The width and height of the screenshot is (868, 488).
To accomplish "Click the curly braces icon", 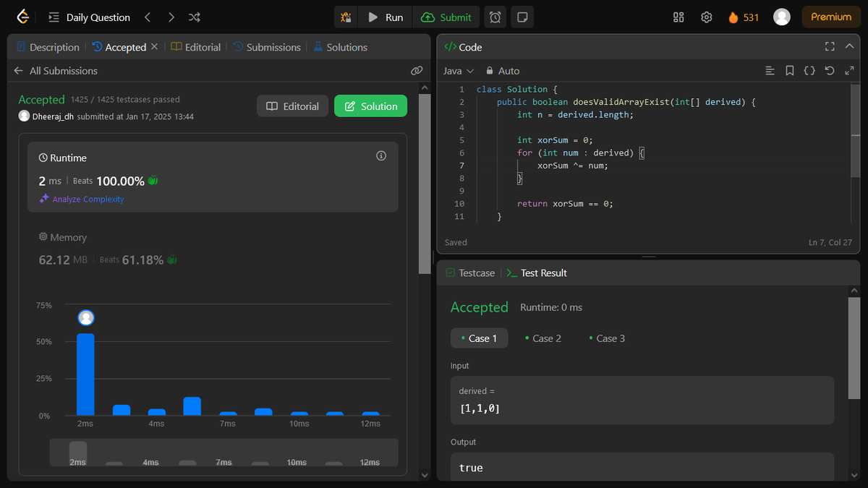I will coord(809,71).
